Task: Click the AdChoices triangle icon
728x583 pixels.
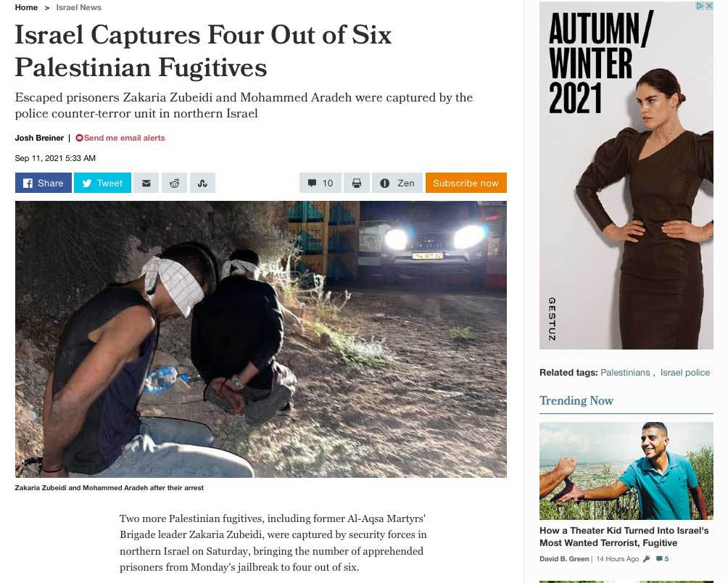Action: (700, 6)
